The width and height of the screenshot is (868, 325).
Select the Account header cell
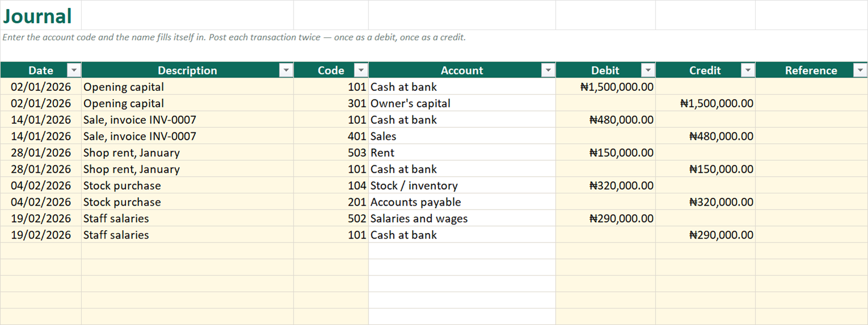click(462, 70)
